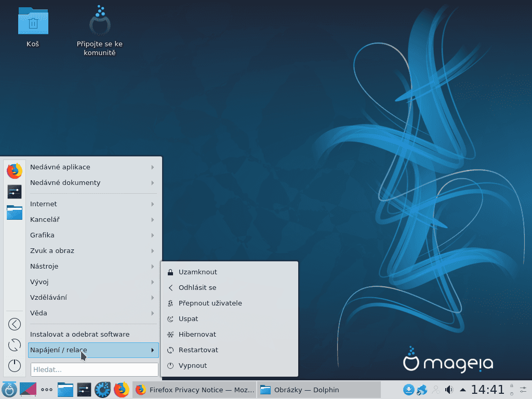
Task: Switch to the Obrázky — Dolphin taskbar window
Action: (x=307, y=390)
